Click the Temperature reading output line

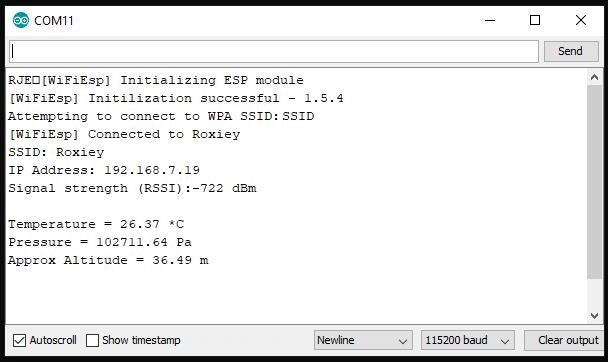click(96, 224)
